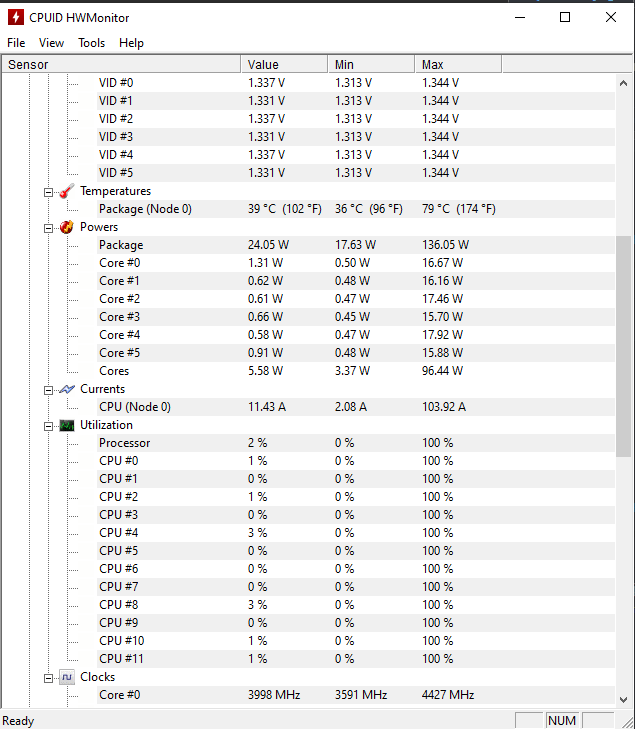Click the 103.92 A max current value
The width and height of the screenshot is (635, 729).
(443, 407)
